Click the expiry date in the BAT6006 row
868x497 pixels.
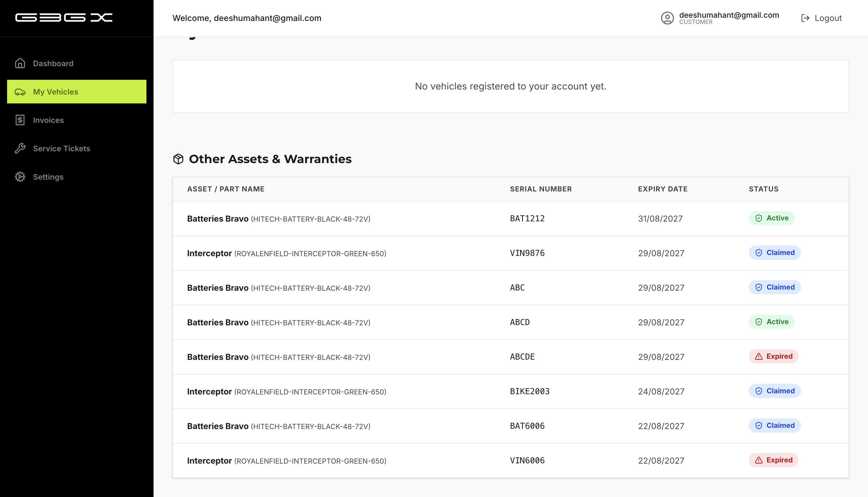point(661,426)
